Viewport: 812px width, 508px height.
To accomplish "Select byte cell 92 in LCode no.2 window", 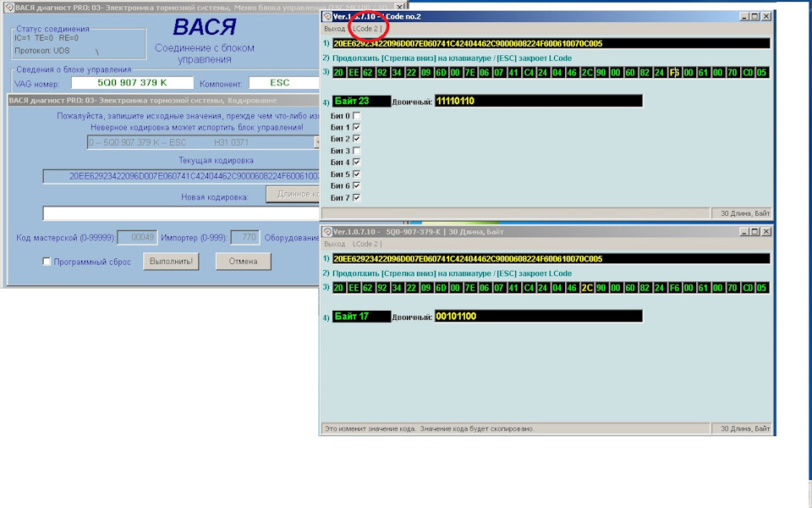I will point(382,73).
